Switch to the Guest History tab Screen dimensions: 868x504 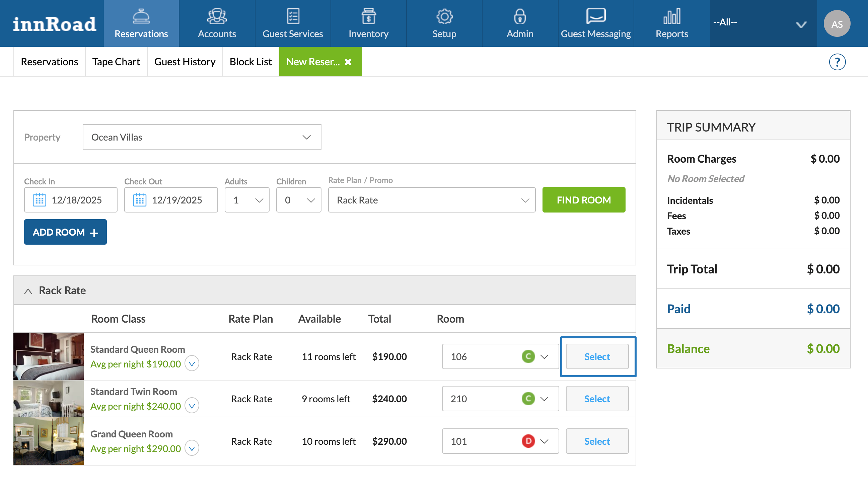tap(185, 62)
